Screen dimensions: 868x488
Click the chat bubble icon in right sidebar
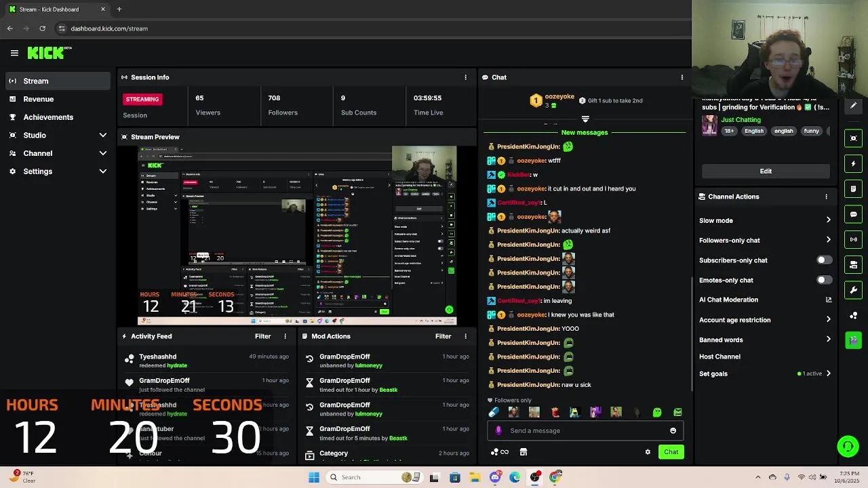(853, 214)
